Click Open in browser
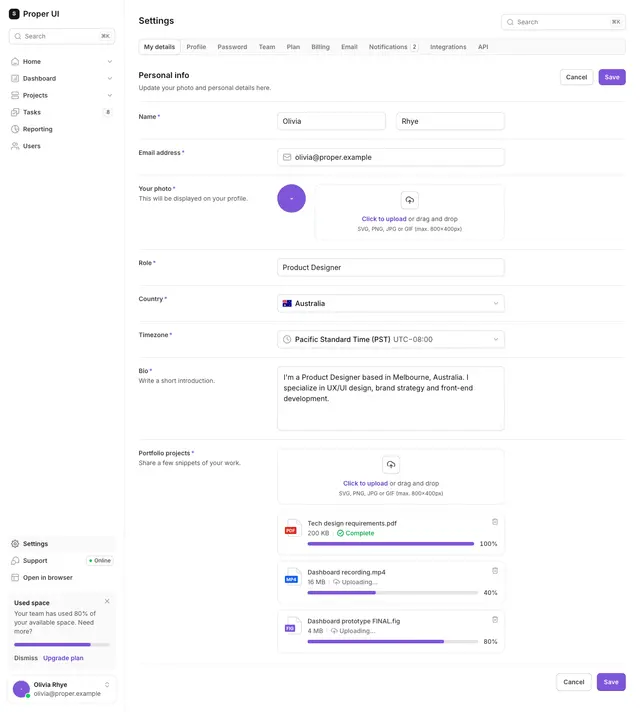Screen dimensions: 640x712 pos(62,578)
